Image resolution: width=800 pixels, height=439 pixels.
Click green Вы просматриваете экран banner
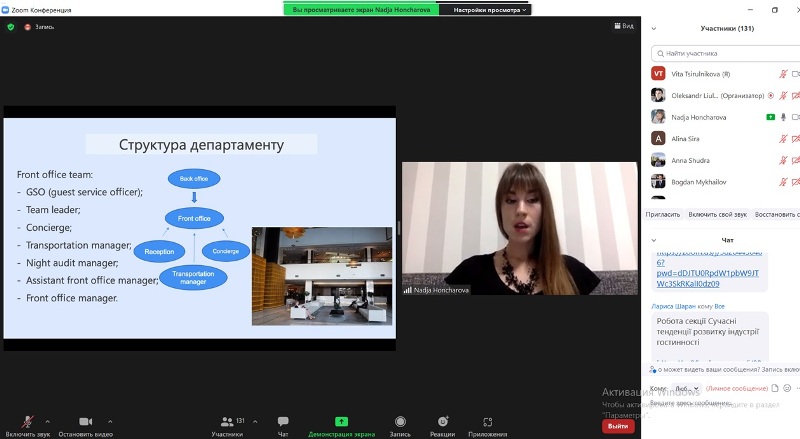pyautogui.click(x=361, y=10)
